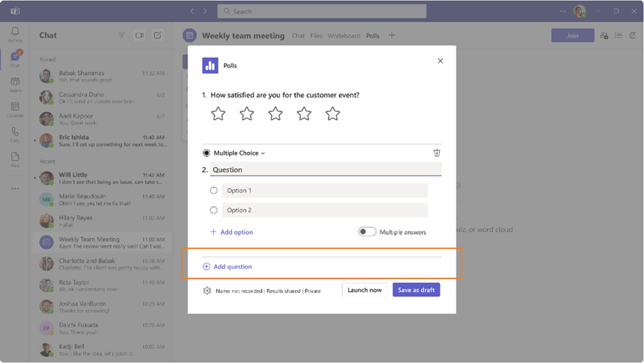The image size is (644, 363).
Task: Open the Activity bell in sidebar
Action: 15,34
